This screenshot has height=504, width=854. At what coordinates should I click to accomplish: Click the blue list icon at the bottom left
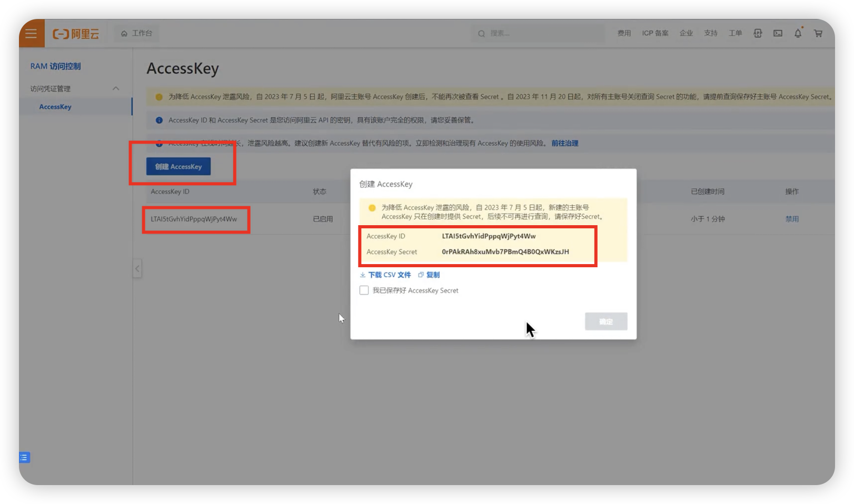[x=24, y=458]
